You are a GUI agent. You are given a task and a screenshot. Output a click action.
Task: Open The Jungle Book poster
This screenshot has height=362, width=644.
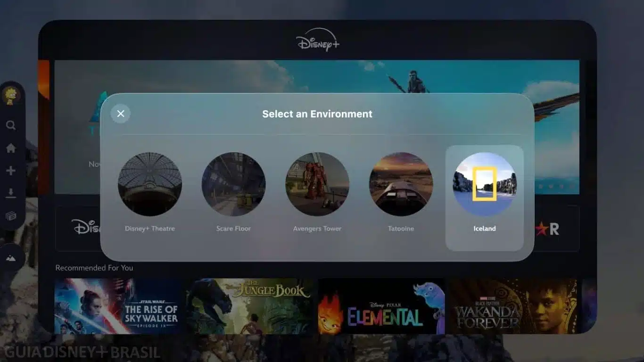pyautogui.click(x=250, y=306)
